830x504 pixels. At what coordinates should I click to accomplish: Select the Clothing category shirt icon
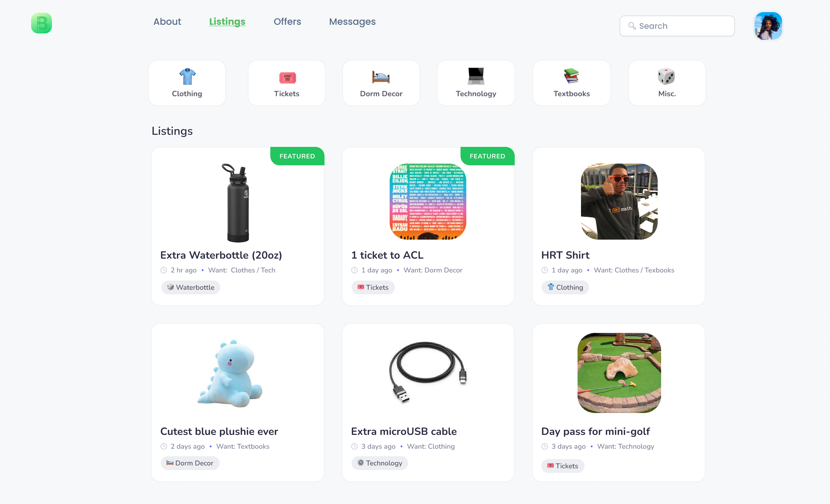[x=187, y=76]
